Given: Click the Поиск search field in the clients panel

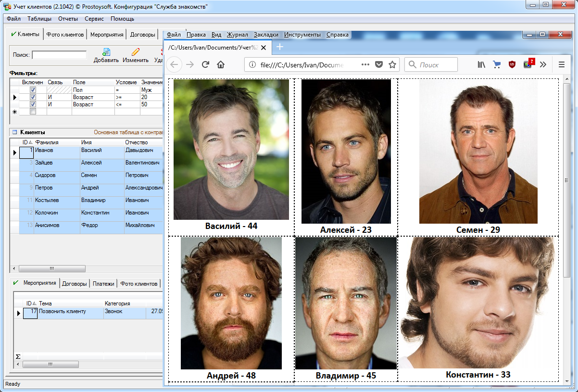Looking at the screenshot, I should click(x=59, y=55).
